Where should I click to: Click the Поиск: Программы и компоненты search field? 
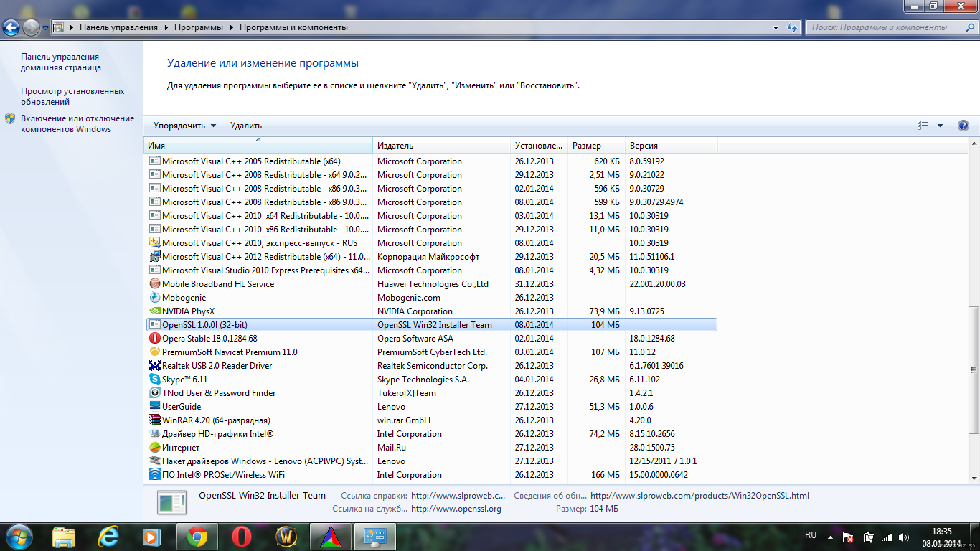(892, 27)
